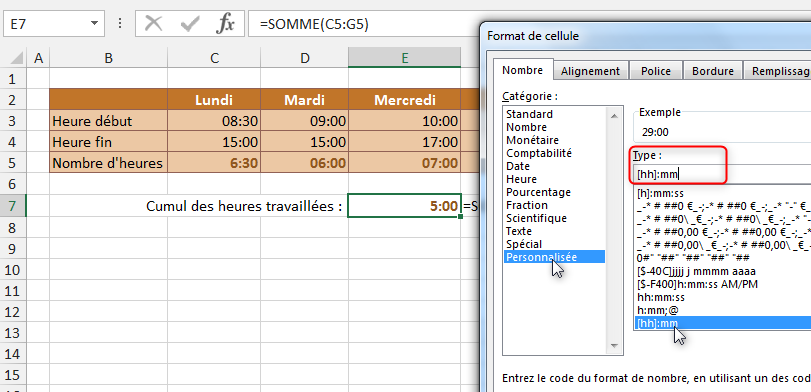Select the Spécial category

click(x=523, y=244)
